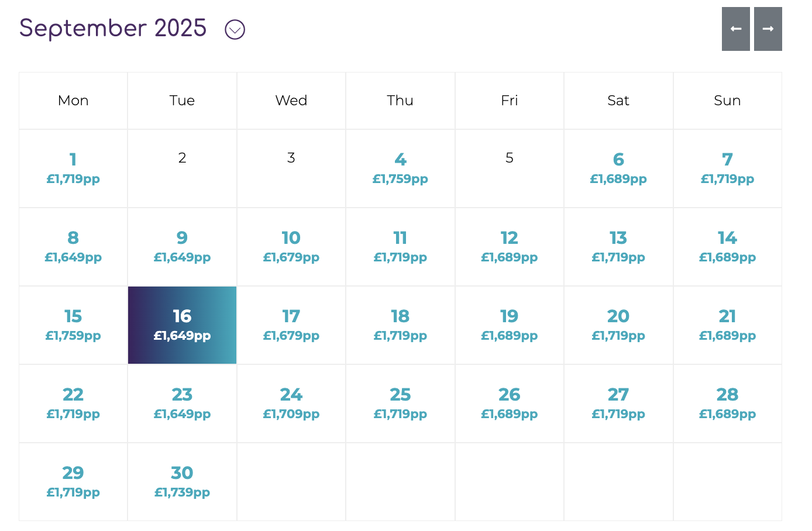Select Thursday September 25 at £1,719pp
Image resolution: width=812 pixels, height=531 pixels.
tap(400, 404)
